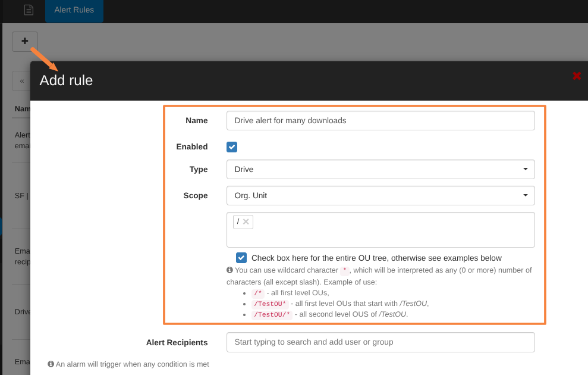The width and height of the screenshot is (588, 375).
Task: Click the document icon in the top bar
Action: click(29, 10)
